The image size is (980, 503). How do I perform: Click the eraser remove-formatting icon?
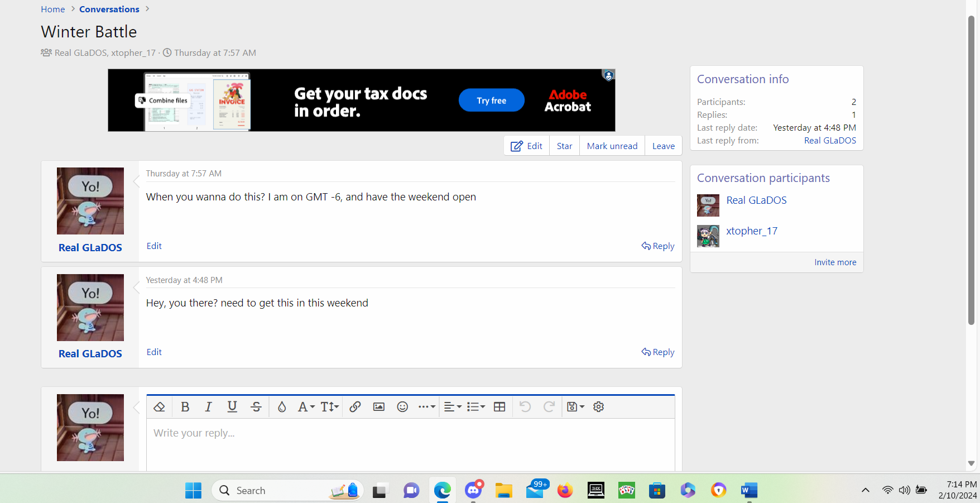(159, 407)
